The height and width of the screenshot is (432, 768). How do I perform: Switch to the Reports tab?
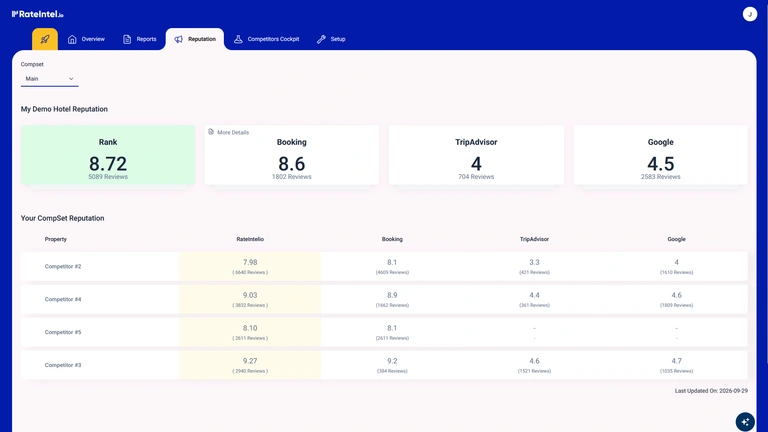point(140,39)
